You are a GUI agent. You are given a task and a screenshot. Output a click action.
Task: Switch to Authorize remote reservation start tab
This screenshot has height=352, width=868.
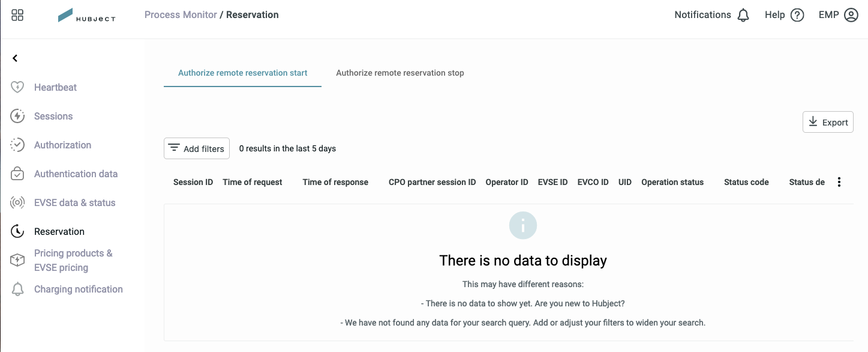(x=242, y=73)
